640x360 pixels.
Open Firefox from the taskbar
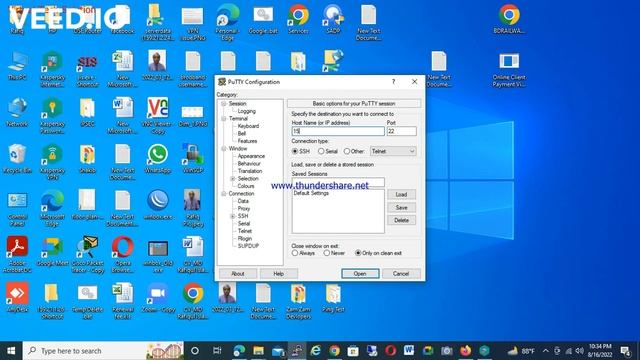point(465,351)
